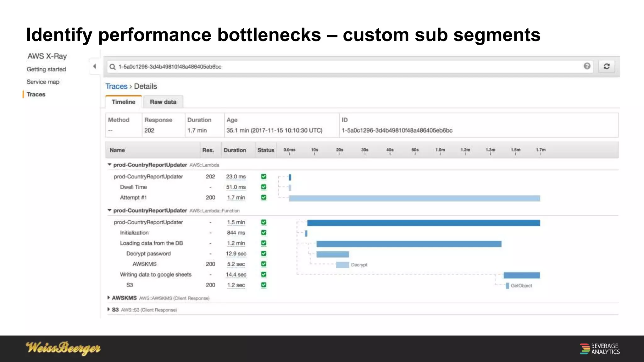Select the Dwell Time row name
Image resolution: width=644 pixels, height=362 pixels.
pos(133,187)
